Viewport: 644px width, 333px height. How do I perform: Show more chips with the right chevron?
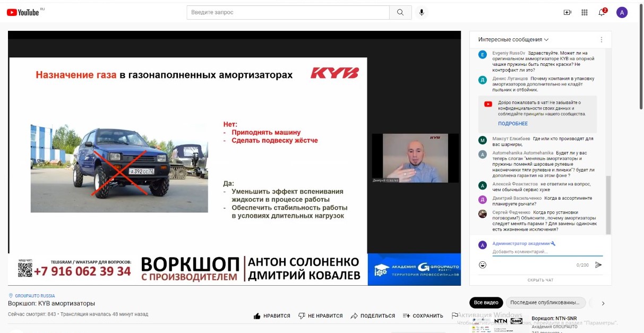coord(603,303)
